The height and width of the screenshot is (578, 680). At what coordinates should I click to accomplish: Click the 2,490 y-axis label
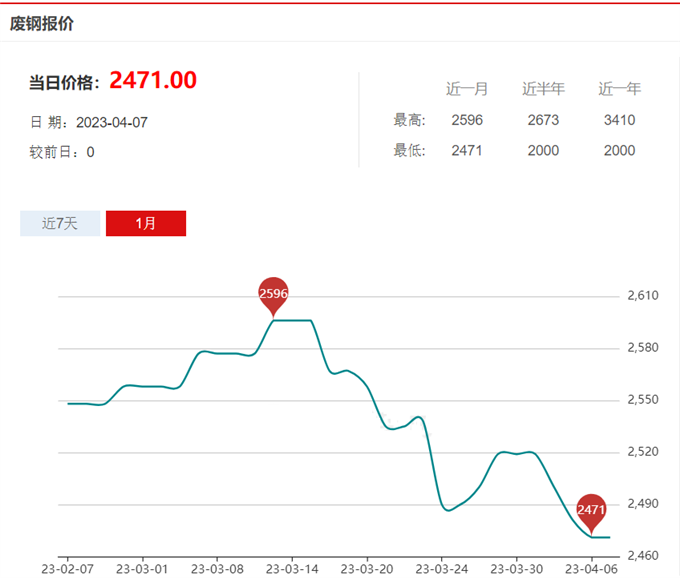(643, 504)
